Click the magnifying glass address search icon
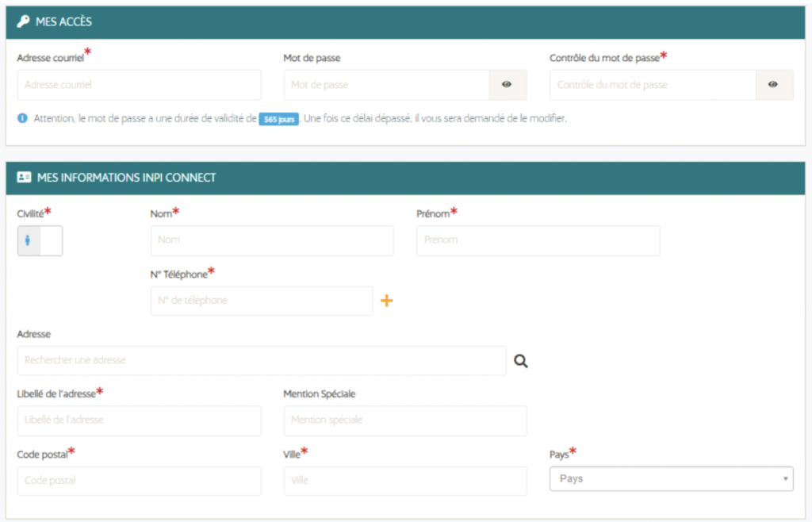The height and width of the screenshot is (522, 812). pyautogui.click(x=520, y=361)
